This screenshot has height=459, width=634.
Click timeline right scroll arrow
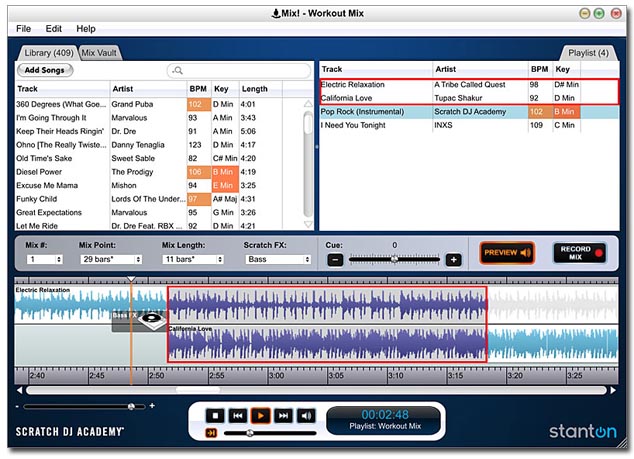(613, 390)
